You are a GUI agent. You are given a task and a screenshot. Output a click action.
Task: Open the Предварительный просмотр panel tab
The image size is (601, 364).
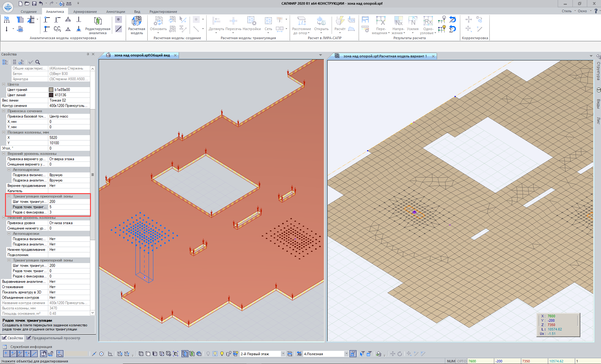click(x=55, y=338)
